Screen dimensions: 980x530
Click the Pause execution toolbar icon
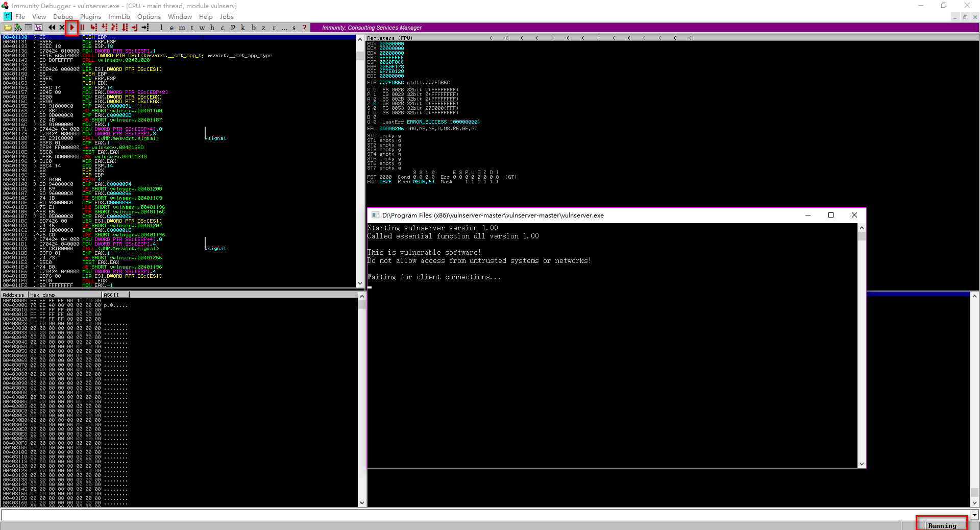pyautogui.click(x=82, y=28)
